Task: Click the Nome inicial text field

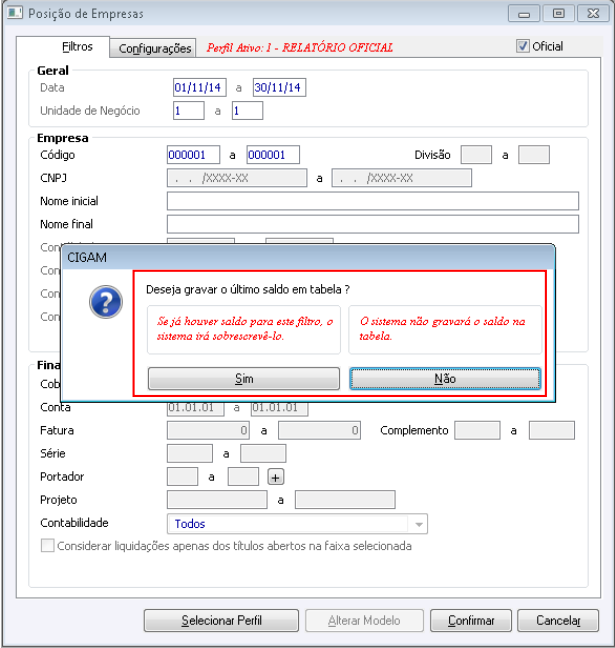Action: (373, 201)
